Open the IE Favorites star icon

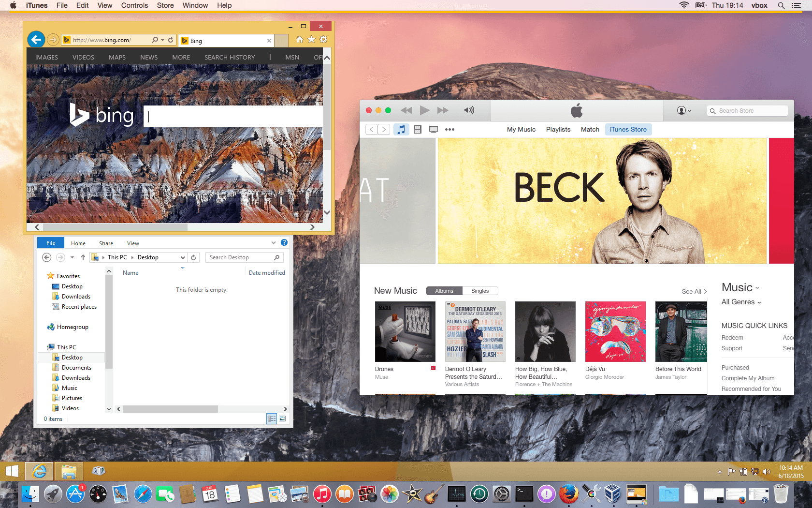click(x=312, y=40)
